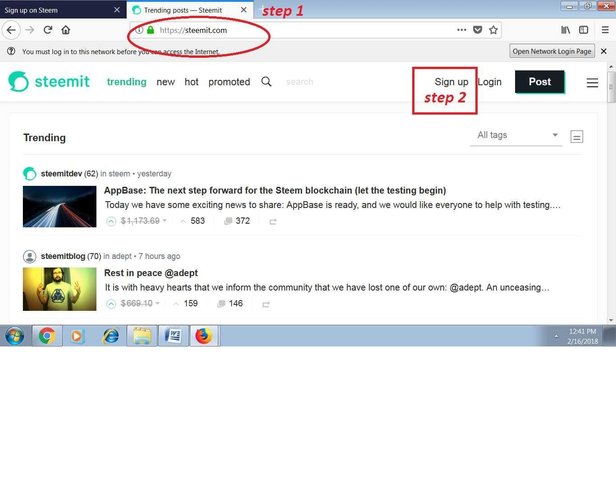Close the Trending posts tab
The width and height of the screenshot is (616, 480).
tap(244, 10)
